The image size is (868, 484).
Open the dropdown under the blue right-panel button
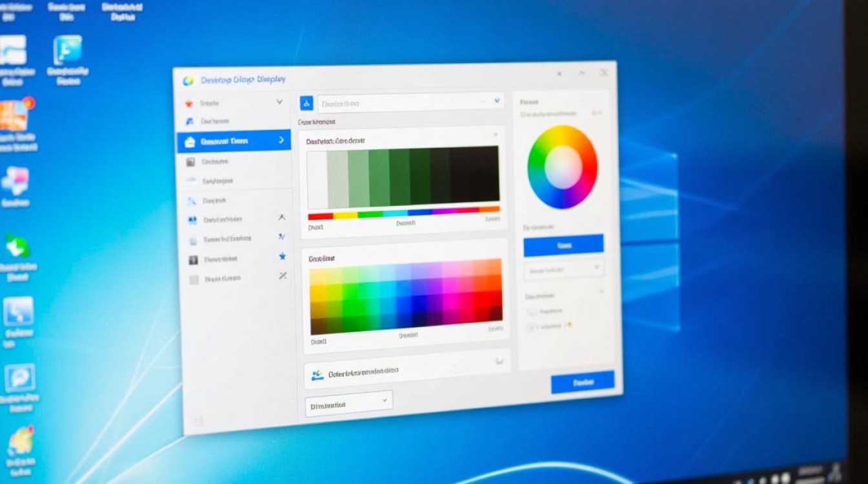564,269
